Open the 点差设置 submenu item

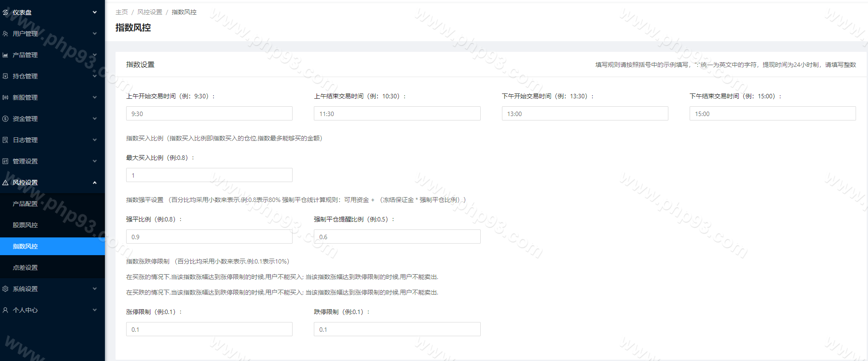tap(25, 268)
